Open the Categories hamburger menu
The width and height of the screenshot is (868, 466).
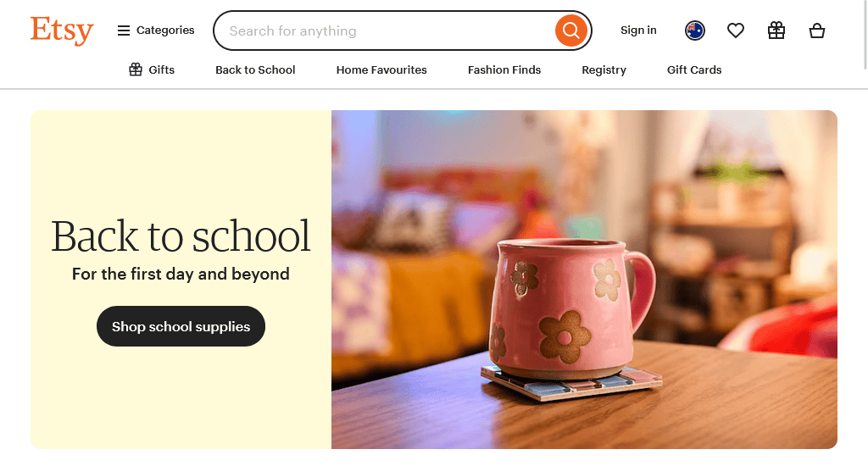point(156,31)
